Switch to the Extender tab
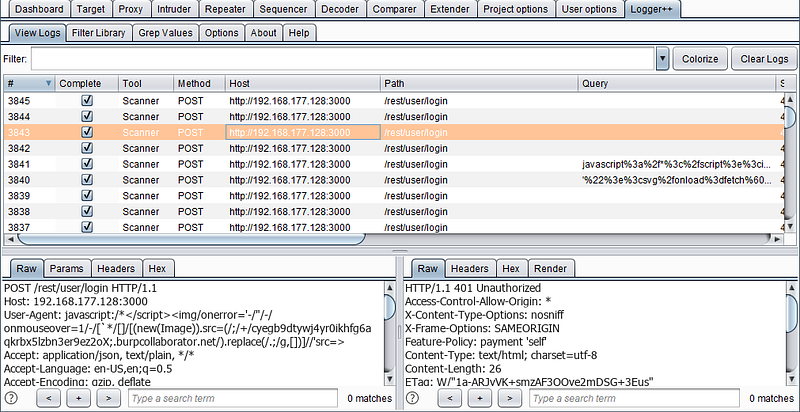The image size is (800, 412). click(451, 9)
